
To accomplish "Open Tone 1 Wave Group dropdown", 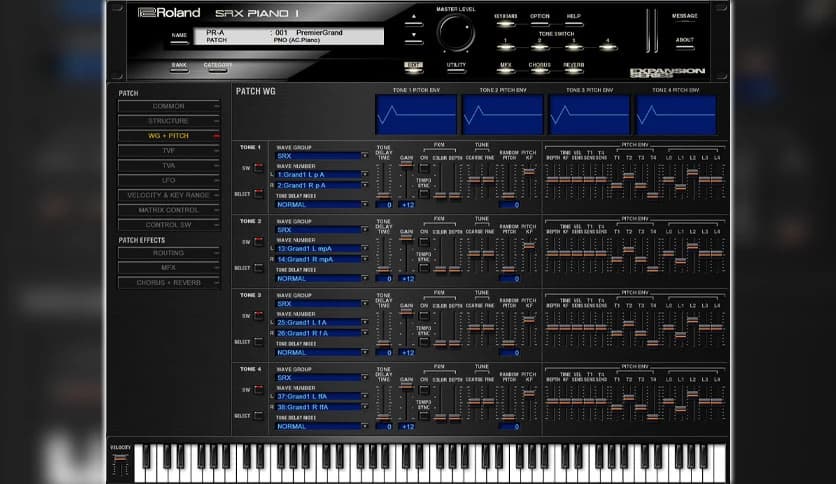I will point(321,156).
